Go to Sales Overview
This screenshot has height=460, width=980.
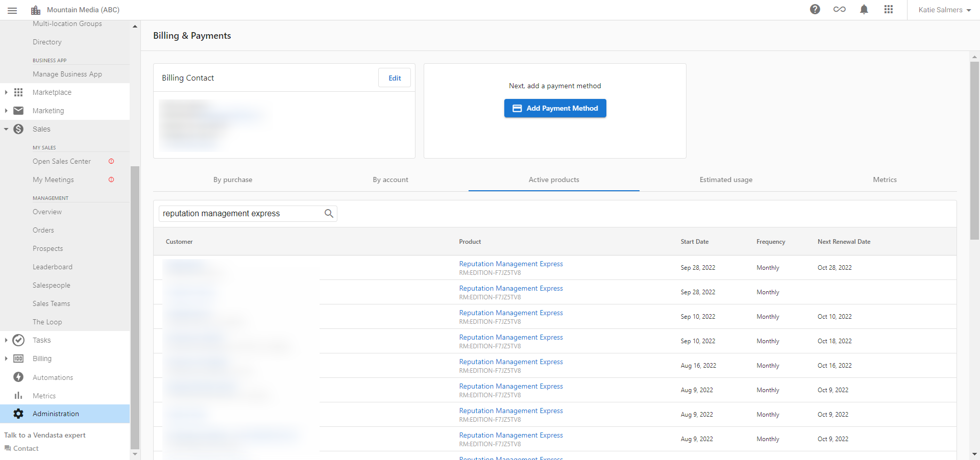(47, 212)
